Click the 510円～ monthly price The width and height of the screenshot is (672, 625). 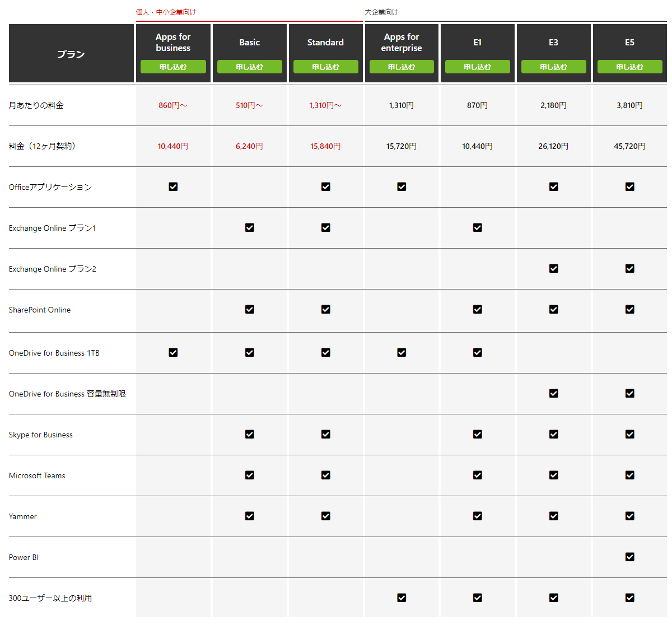pyautogui.click(x=249, y=105)
